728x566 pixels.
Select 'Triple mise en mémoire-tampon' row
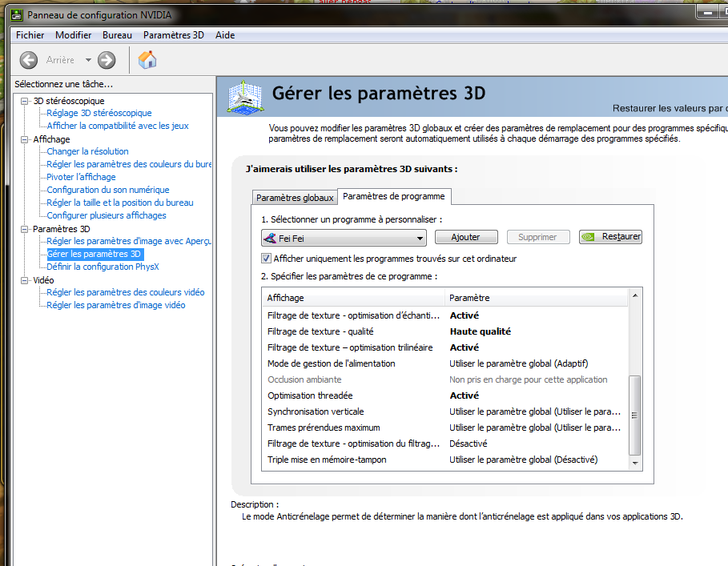(x=444, y=460)
